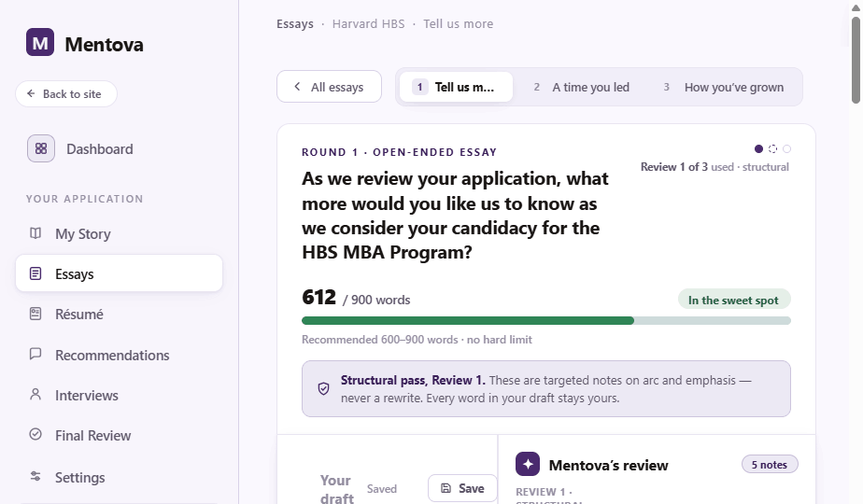
Task: Switch to essay tab 'How you've grown'
Action: coord(723,87)
